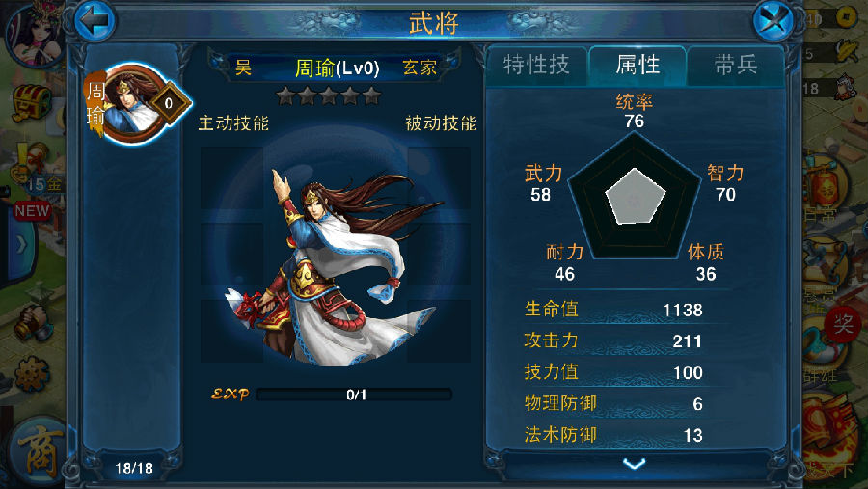Screen dimensions: 868x489
Task: Click the gold coin icon at top right
Action: [x=845, y=17]
